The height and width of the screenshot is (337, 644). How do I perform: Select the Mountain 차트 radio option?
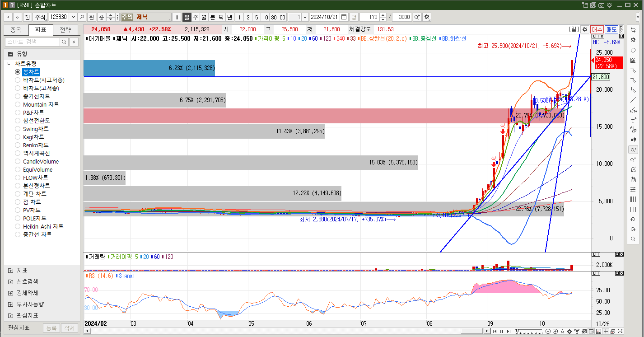coord(18,104)
